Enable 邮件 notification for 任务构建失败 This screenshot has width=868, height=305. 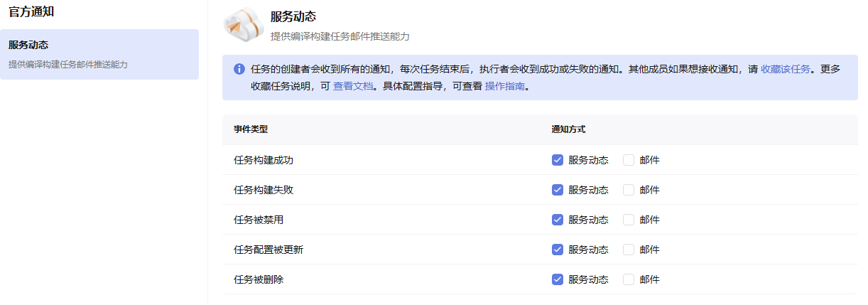pyautogui.click(x=629, y=190)
